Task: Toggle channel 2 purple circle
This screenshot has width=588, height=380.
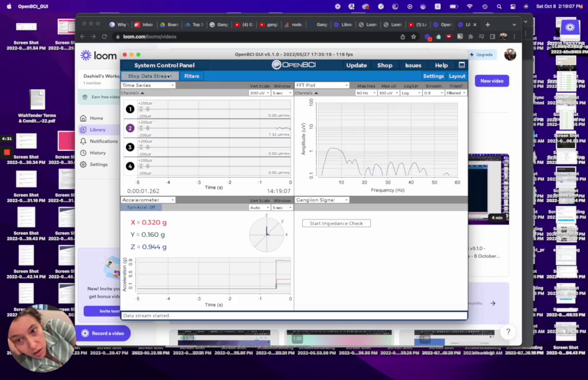Action: pos(130,128)
